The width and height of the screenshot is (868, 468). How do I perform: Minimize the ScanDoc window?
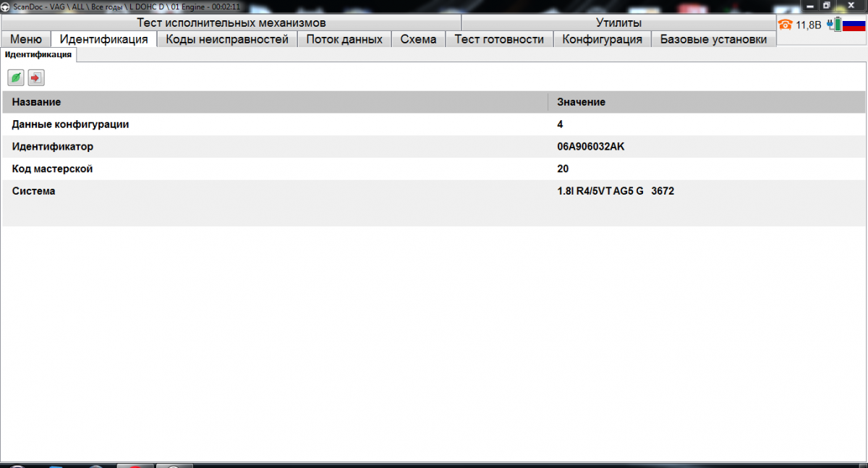[812, 5]
